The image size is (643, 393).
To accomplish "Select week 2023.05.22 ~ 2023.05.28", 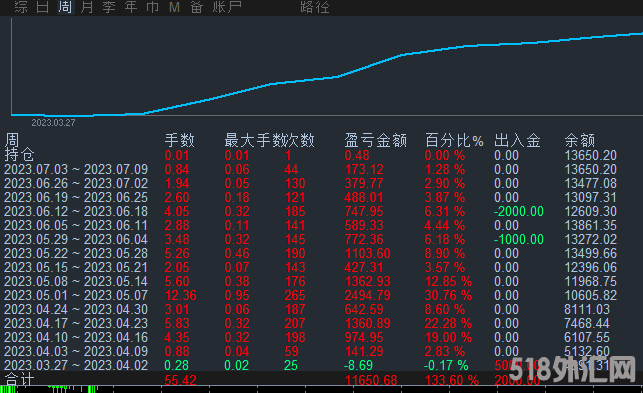I will click(x=76, y=253).
